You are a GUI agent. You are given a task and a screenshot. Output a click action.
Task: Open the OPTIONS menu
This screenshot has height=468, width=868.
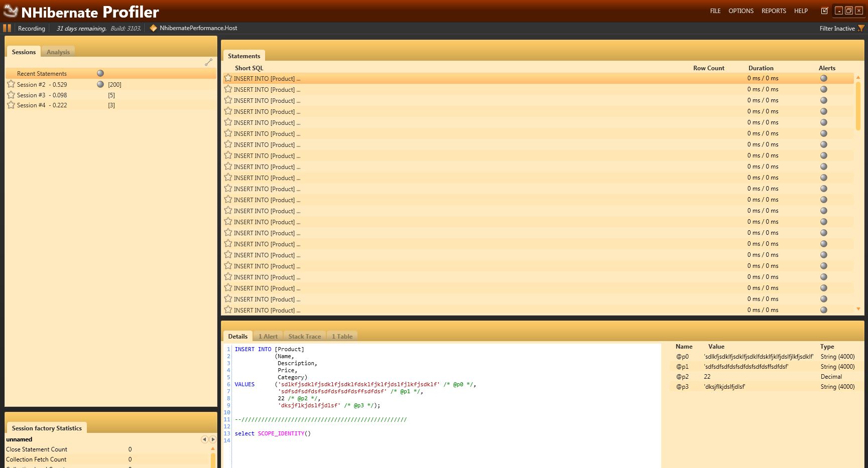coord(741,11)
